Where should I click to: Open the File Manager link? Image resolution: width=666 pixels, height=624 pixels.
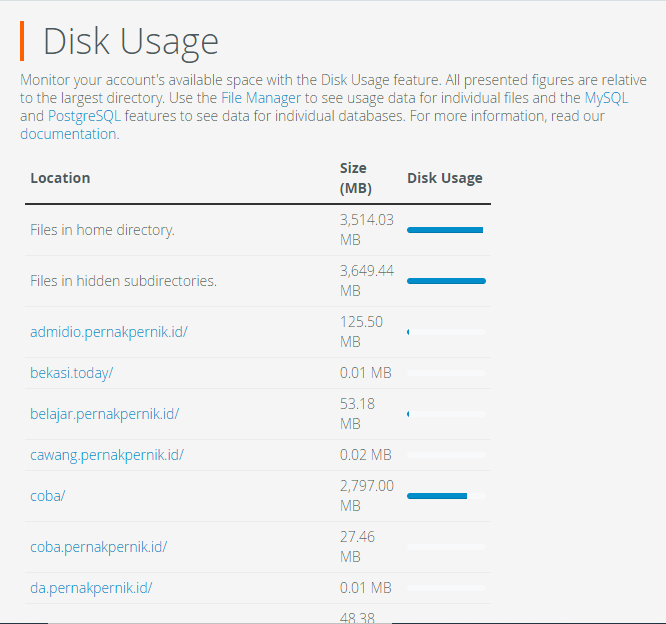tap(260, 98)
